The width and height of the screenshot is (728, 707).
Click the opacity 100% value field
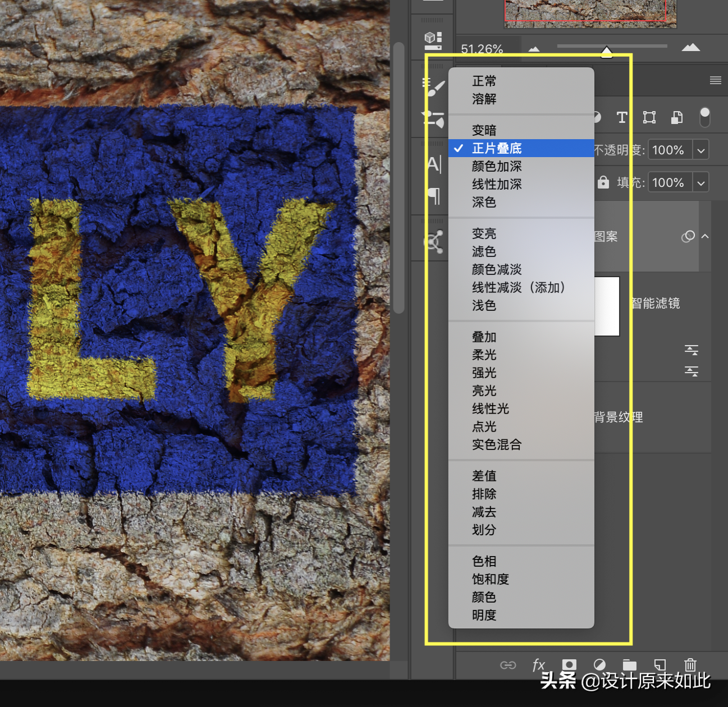(670, 150)
